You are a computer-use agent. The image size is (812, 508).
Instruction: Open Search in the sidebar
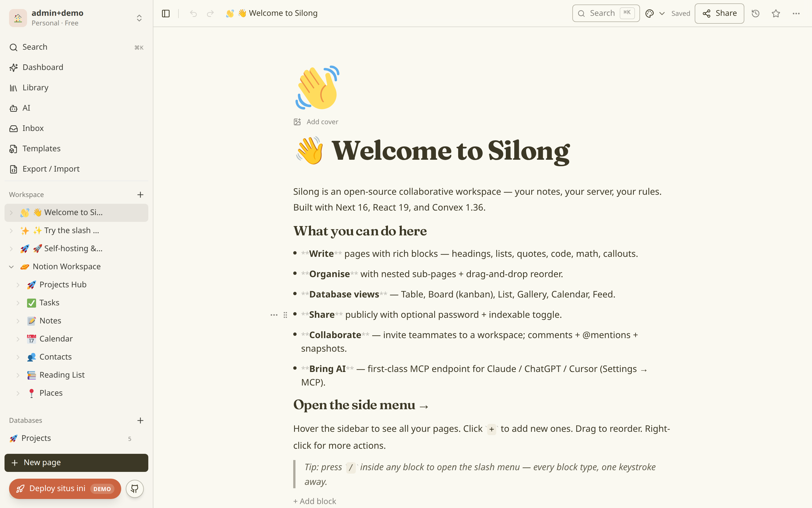(76, 47)
